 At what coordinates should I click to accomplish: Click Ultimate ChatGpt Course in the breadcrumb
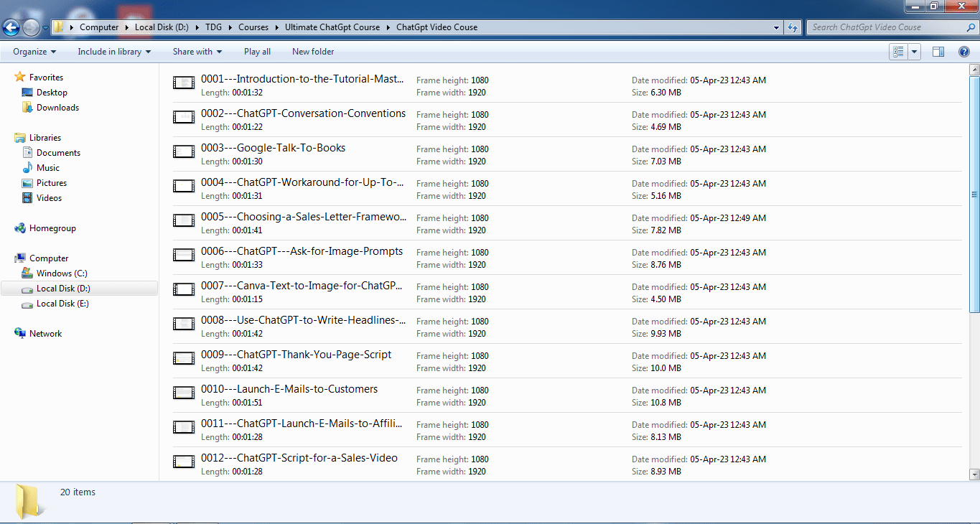pos(332,27)
